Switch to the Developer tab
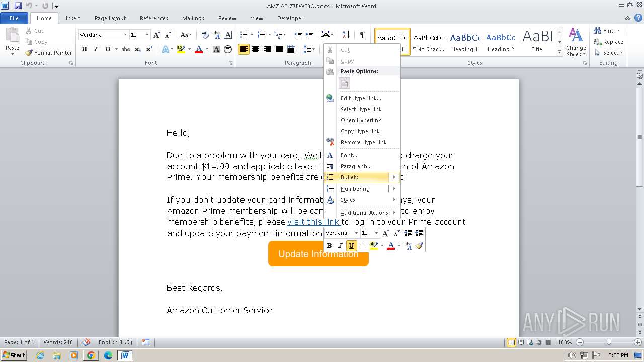644x362 pixels. click(290, 18)
